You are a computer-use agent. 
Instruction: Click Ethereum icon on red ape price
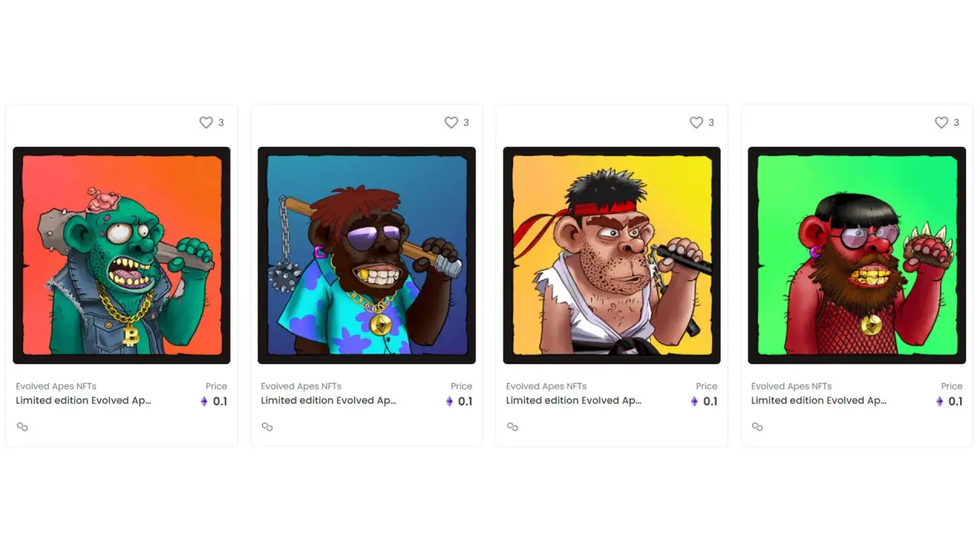[939, 402]
